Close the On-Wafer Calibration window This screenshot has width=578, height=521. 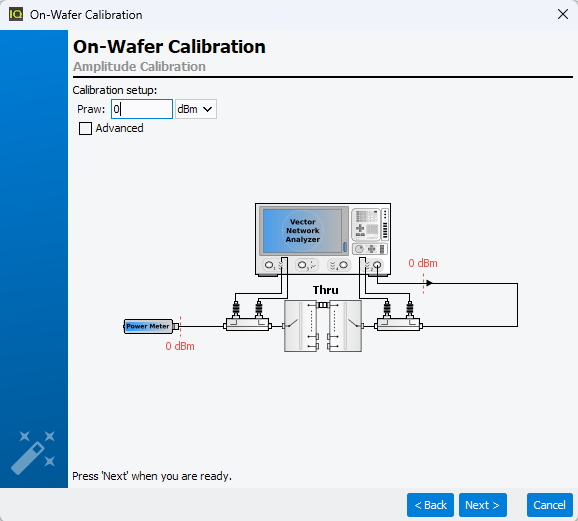(x=563, y=14)
